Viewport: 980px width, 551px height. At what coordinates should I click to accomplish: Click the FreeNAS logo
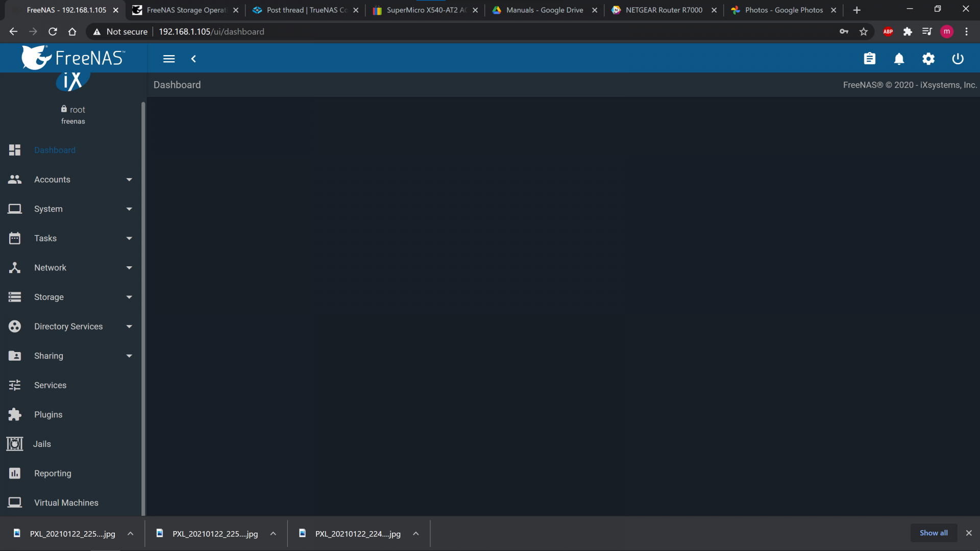(73, 58)
